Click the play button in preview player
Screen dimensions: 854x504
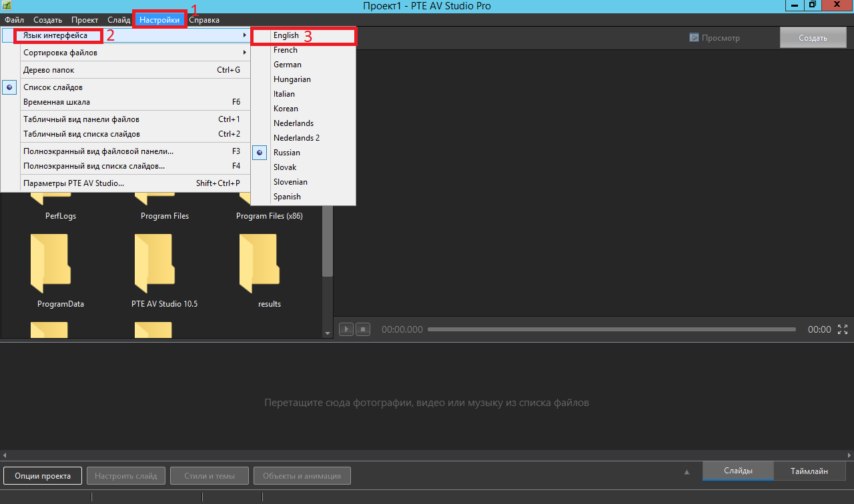click(346, 329)
